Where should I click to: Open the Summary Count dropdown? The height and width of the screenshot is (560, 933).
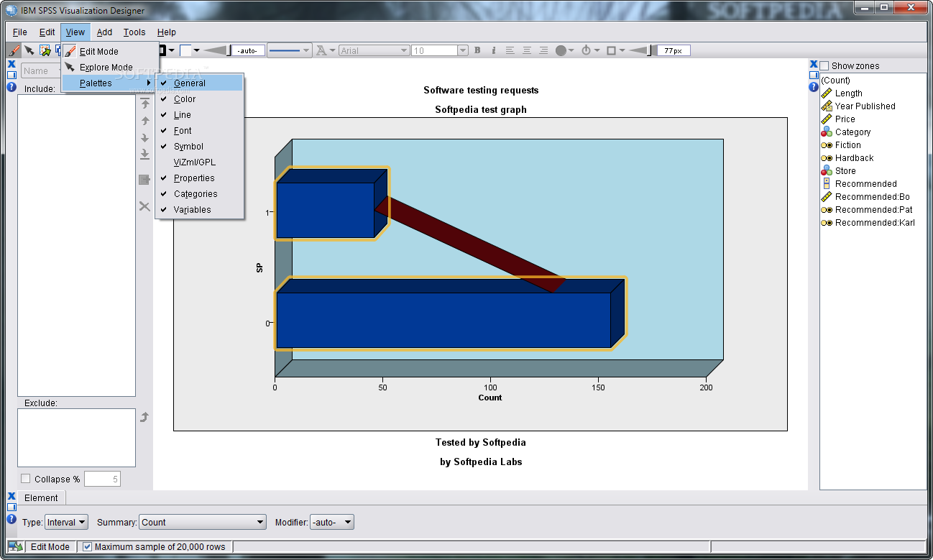coord(202,522)
